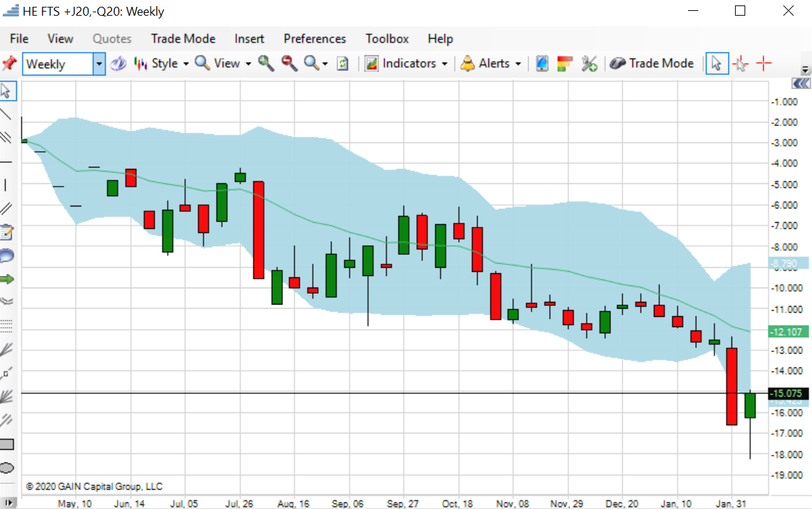The image size is (812, 509).
Task: Pick the green arrow drawing tool
Action: (7, 279)
